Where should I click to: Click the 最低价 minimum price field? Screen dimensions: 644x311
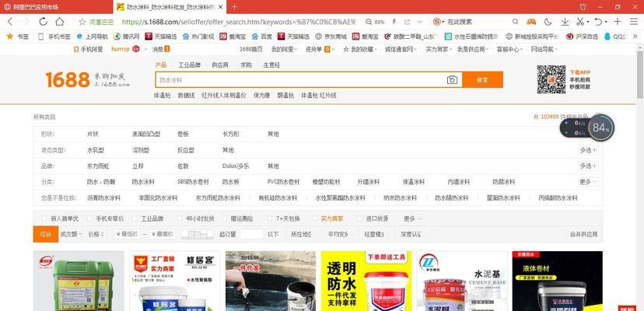point(127,234)
